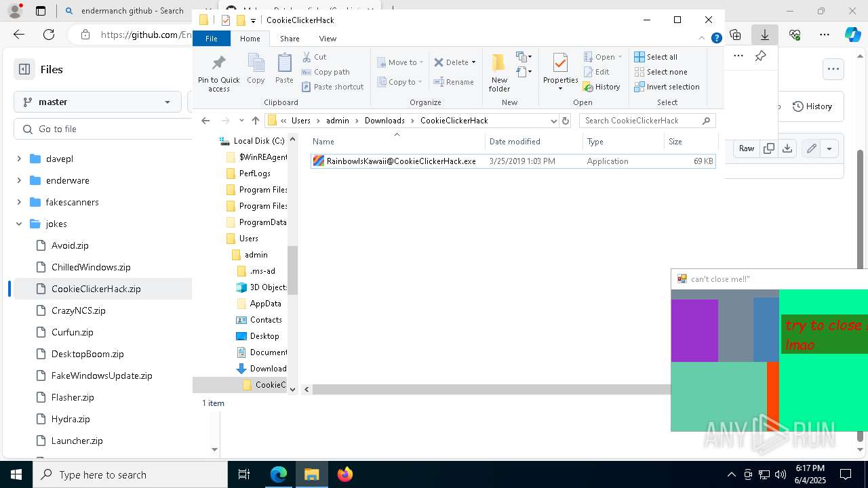Click Copy path in ribbon
This screenshot has height=488, width=868.
(325, 72)
